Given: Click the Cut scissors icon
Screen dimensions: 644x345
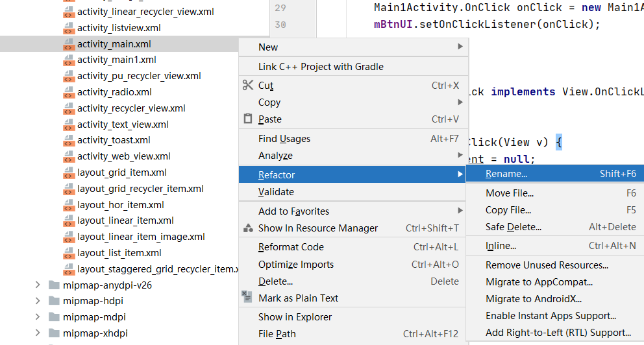Looking at the screenshot, I should 247,85.
